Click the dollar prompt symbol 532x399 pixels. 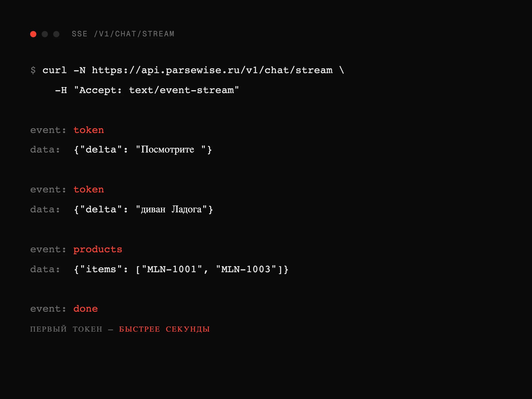pyautogui.click(x=33, y=70)
